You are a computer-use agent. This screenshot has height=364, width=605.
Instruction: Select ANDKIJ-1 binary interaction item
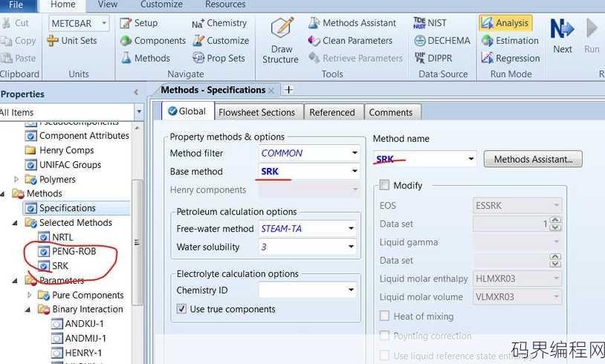click(77, 324)
